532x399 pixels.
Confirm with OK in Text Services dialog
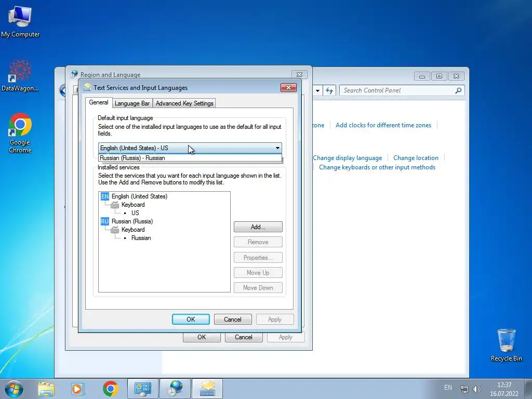pos(191,320)
